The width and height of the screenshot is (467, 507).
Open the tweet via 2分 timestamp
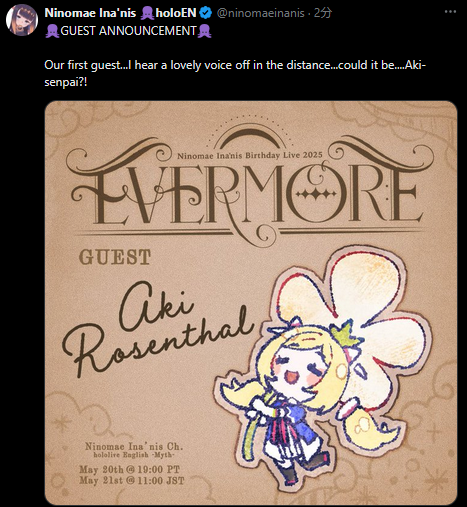pyautogui.click(x=323, y=13)
